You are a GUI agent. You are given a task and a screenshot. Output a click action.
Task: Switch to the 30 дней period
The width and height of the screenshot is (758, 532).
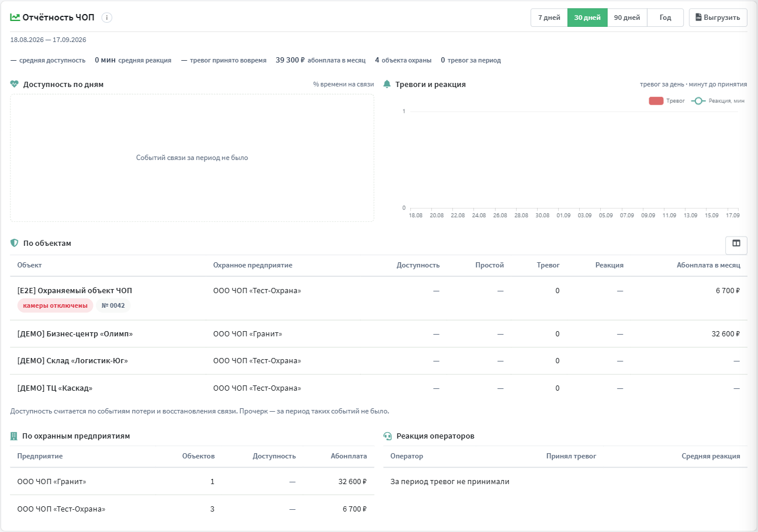pos(587,18)
